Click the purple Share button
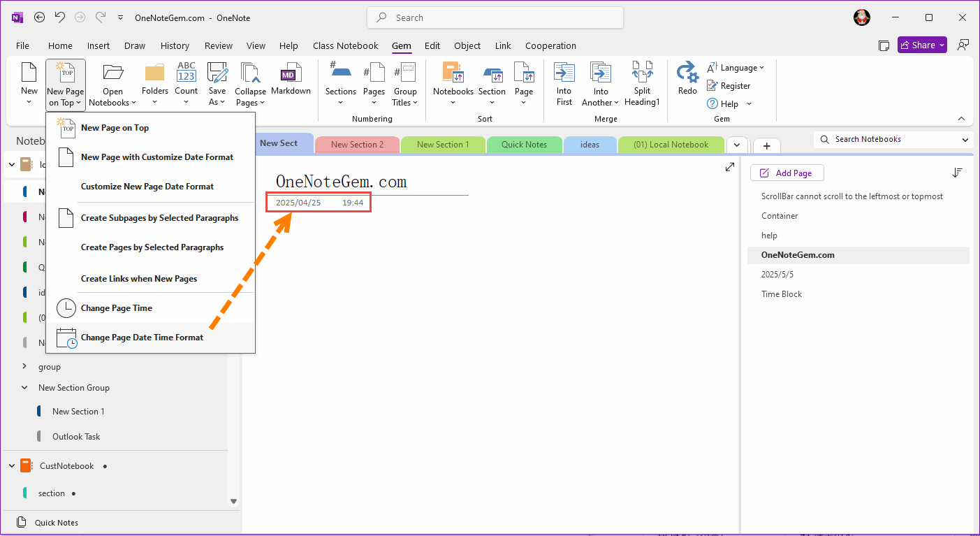980x536 pixels. tap(922, 45)
